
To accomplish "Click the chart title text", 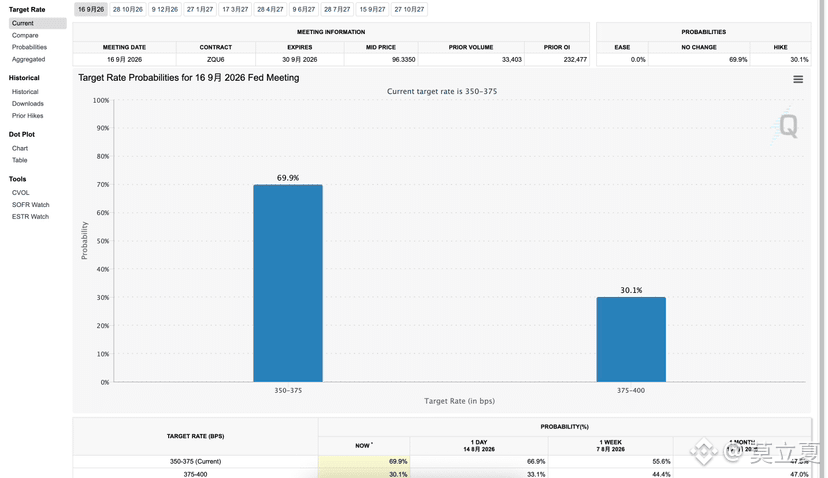I will click(x=189, y=78).
